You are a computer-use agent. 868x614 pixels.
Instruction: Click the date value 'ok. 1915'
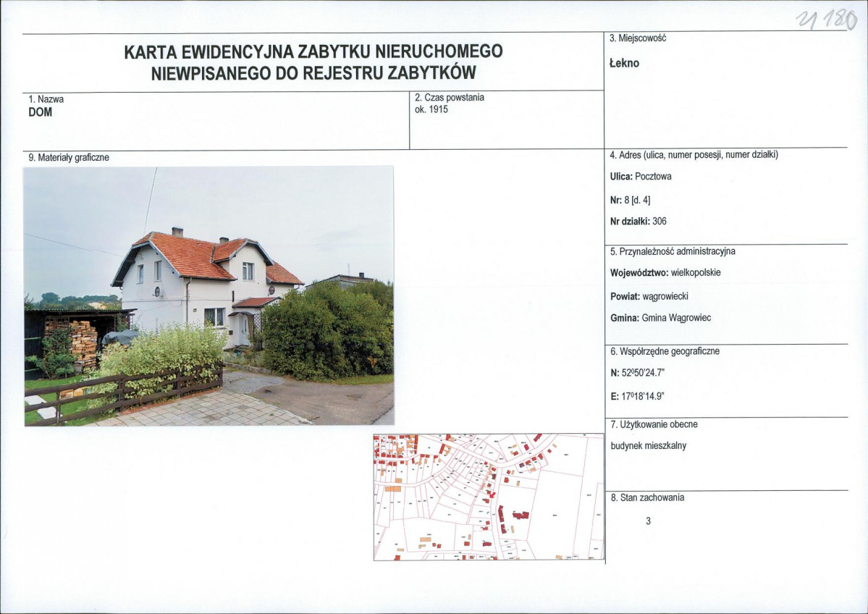(431, 109)
